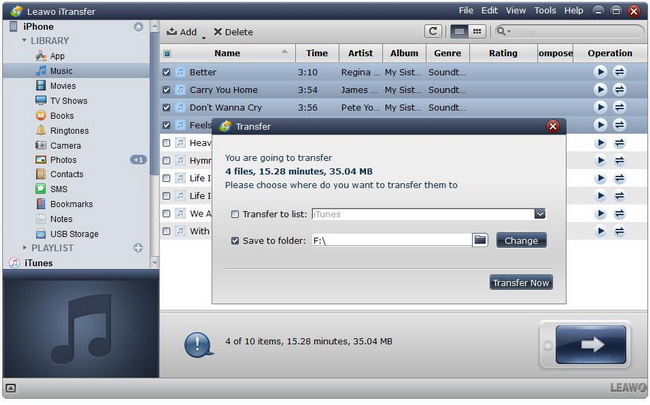Uncheck the Don't Wanna Cry song
This screenshot has height=405, width=650.
[167, 107]
